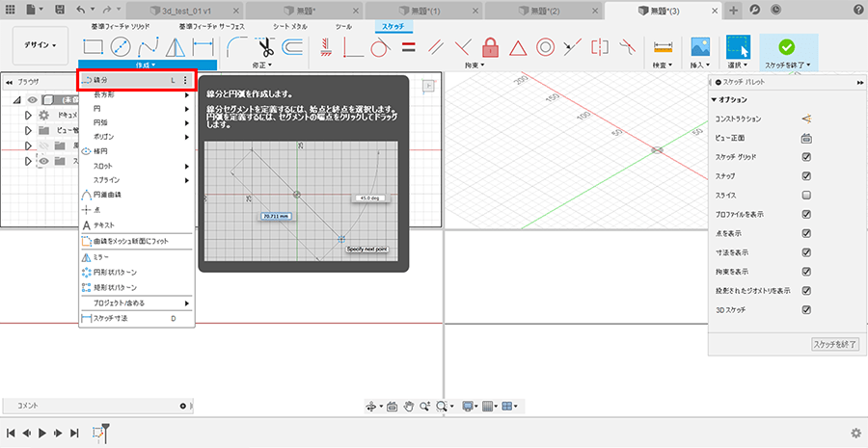868x448 pixels.
Task: Uncheck the 3D スケッチ checkbox
Action: pos(806,309)
